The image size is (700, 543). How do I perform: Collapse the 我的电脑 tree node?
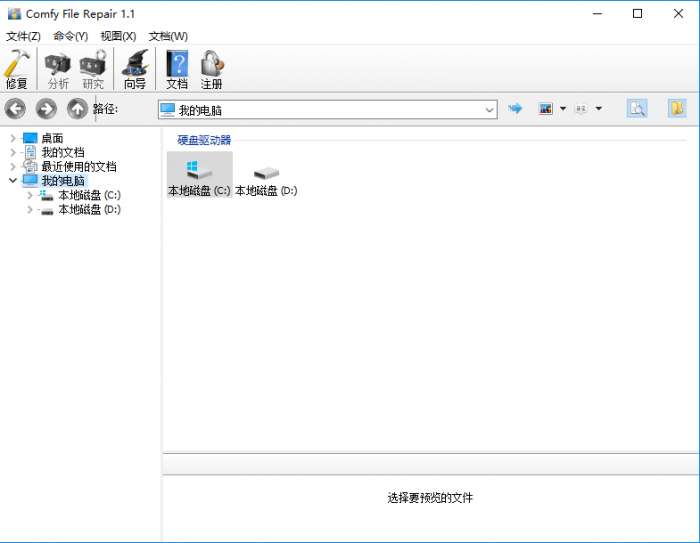pos(13,181)
